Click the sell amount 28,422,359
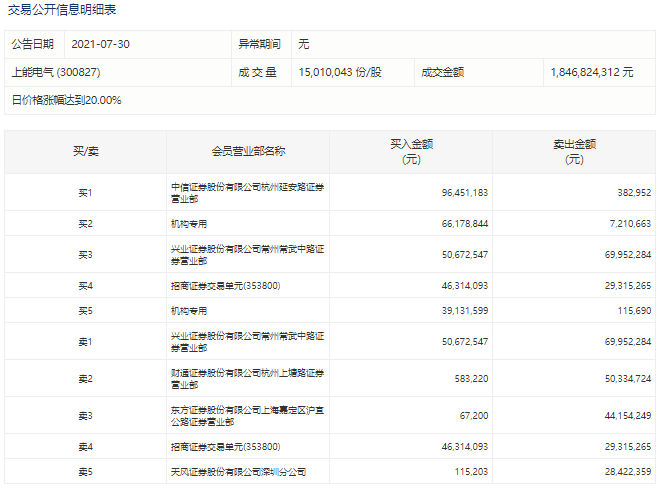This screenshot has width=663, height=491. (626, 471)
